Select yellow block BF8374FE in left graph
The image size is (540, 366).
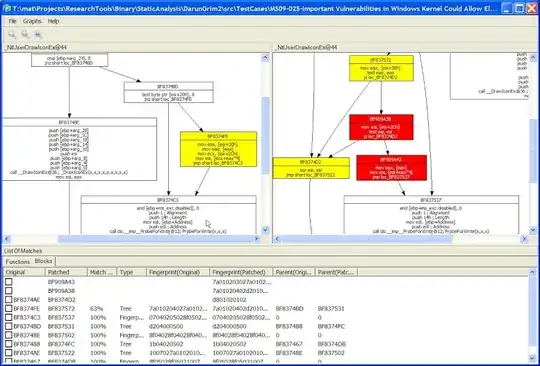click(x=218, y=149)
